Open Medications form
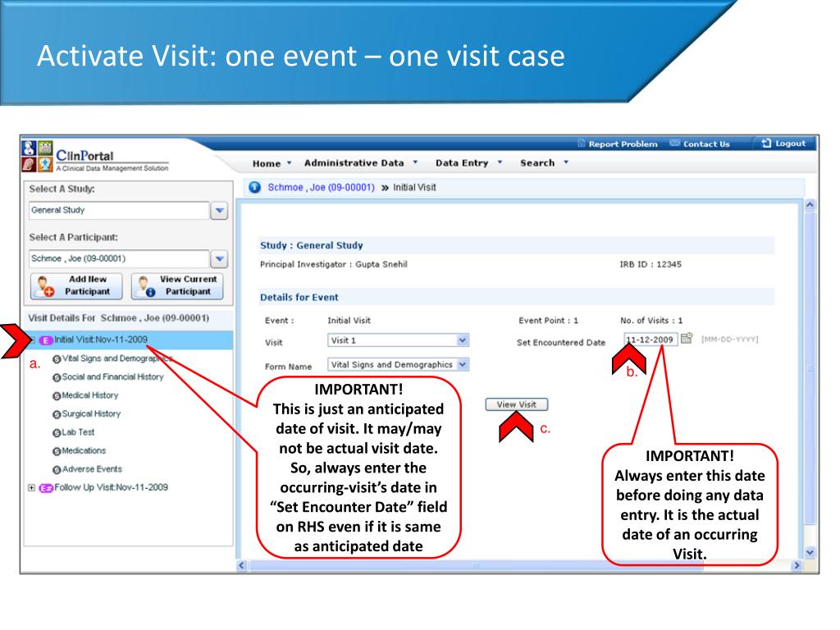 84,450
